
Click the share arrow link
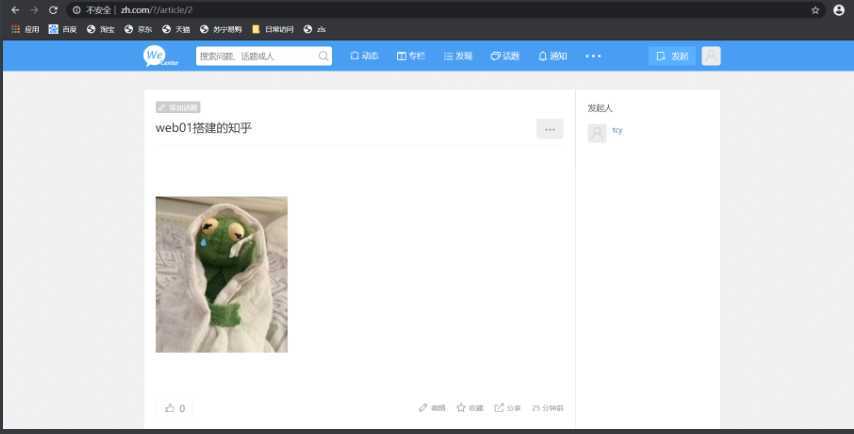pos(507,408)
